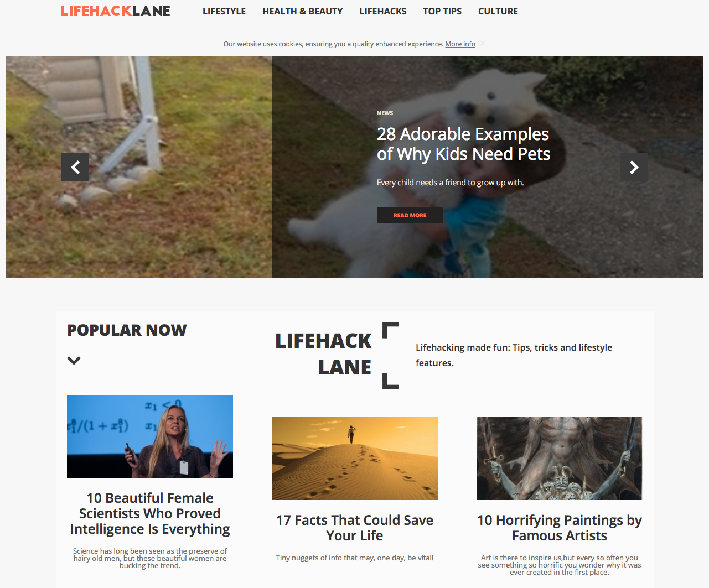This screenshot has width=709, height=588.
Task: Click the Read More button
Action: point(410,215)
